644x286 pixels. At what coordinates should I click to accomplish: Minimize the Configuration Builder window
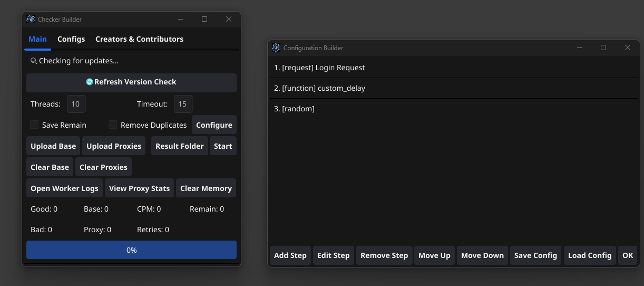pyautogui.click(x=580, y=47)
